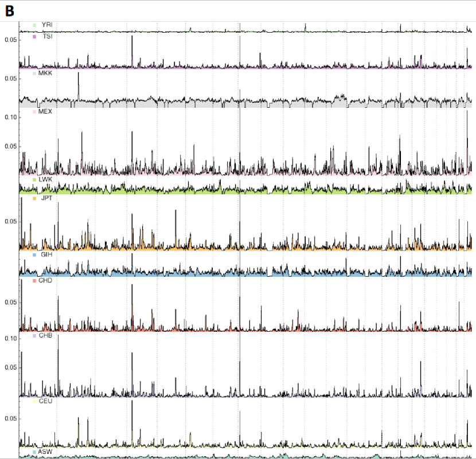Select the YRI population label
476x459 pixels.
pos(47,25)
